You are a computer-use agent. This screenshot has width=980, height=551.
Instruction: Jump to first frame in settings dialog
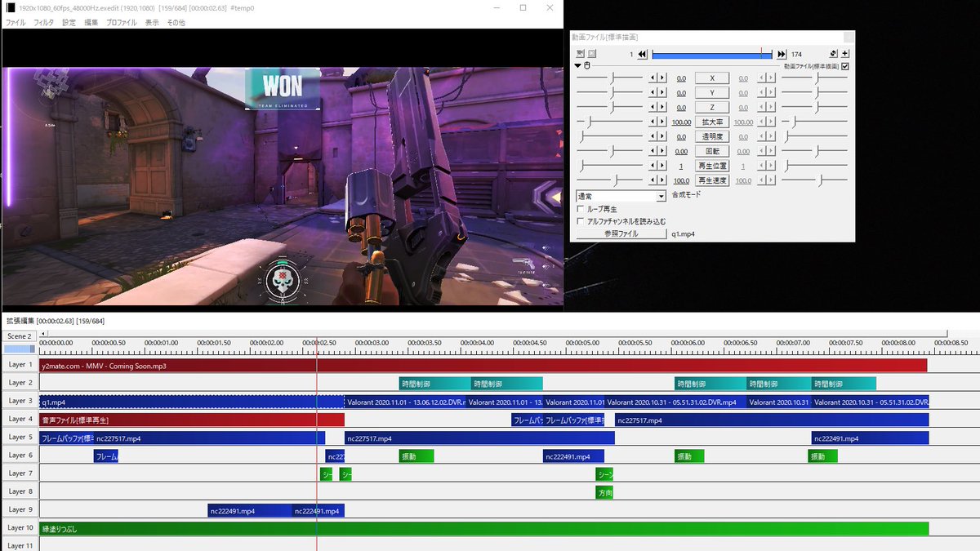642,54
